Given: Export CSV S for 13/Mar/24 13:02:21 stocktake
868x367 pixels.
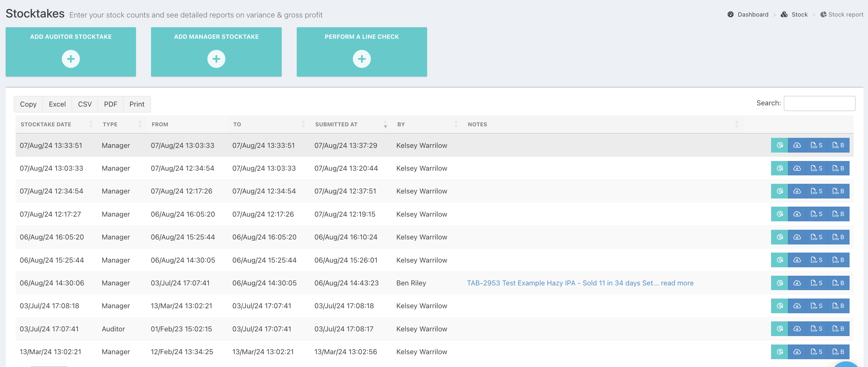Looking at the screenshot, I should click(816, 351).
